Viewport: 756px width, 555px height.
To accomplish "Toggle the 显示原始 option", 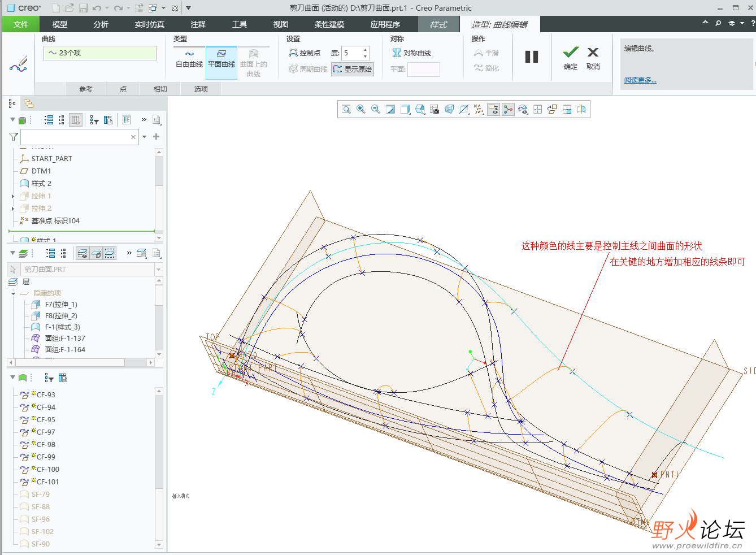I will pos(353,69).
